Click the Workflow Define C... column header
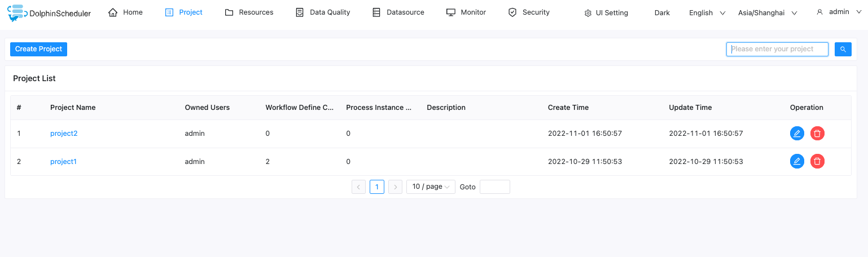 click(300, 108)
